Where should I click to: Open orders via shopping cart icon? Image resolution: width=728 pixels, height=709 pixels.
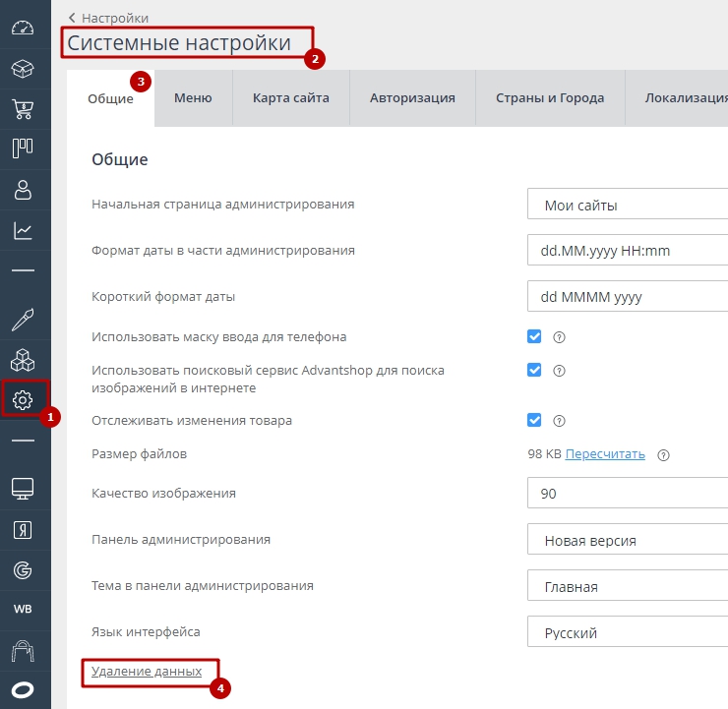pyautogui.click(x=23, y=108)
